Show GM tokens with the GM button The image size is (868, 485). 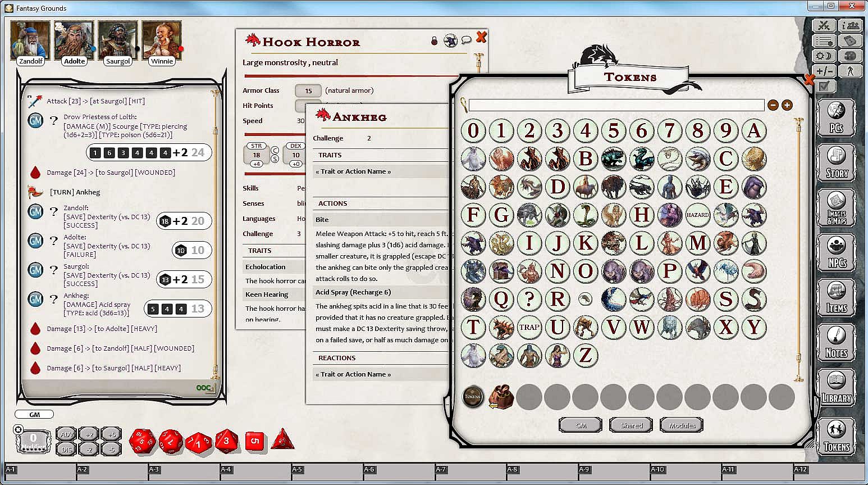coord(581,425)
